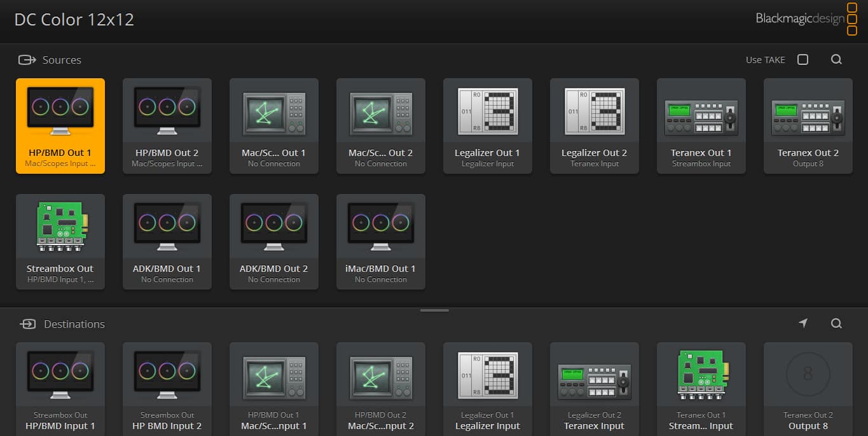Open search in the Destinations panel

pos(836,323)
